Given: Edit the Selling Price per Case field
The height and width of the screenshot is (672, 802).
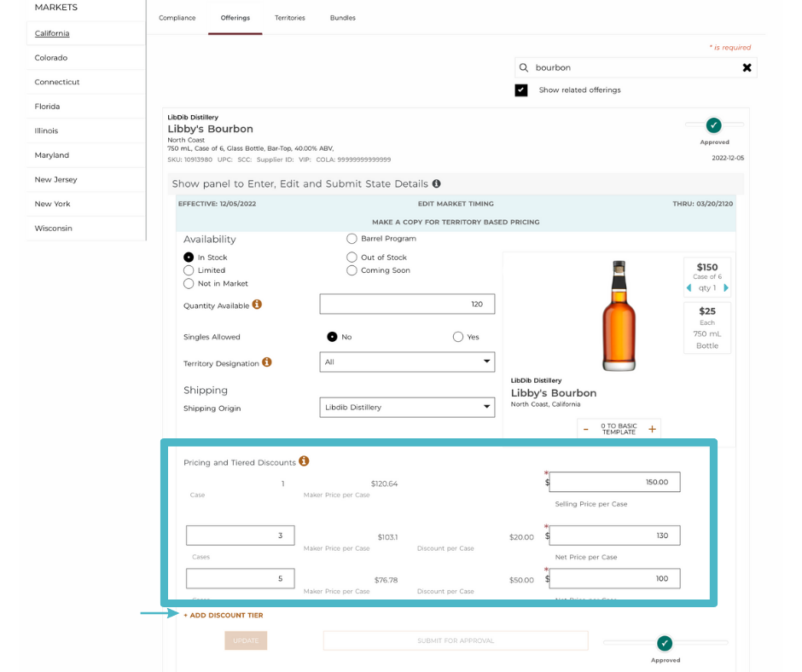Looking at the screenshot, I should click(x=615, y=483).
